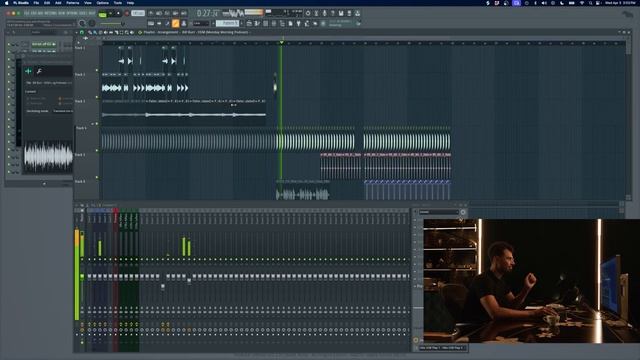Image resolution: width=640 pixels, height=360 pixels.
Task: Click the macOS Wi-Fi status icon
Action: click(582, 3)
